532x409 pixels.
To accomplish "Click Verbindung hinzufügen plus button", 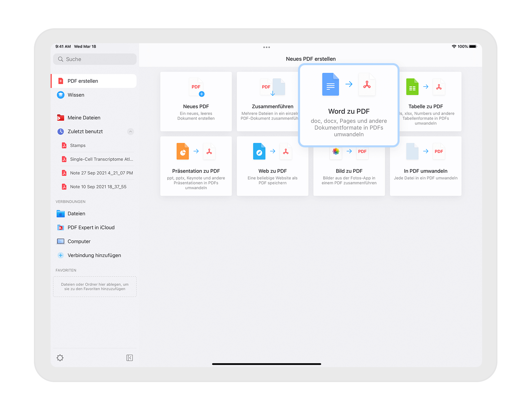I will [x=61, y=255].
